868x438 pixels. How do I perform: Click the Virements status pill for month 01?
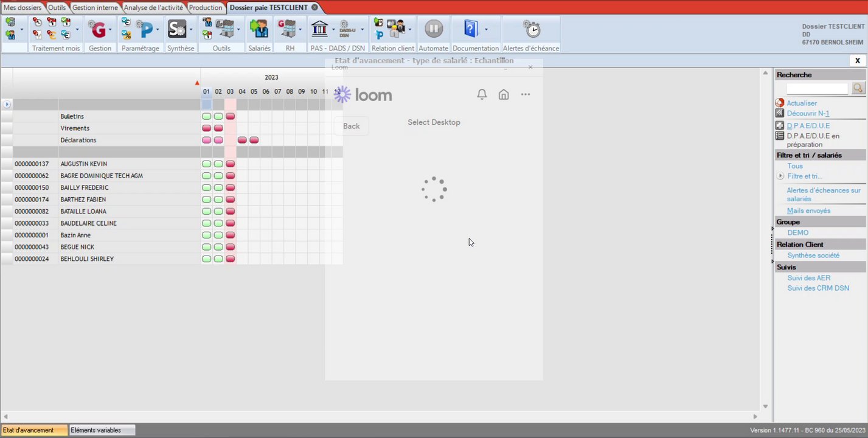pyautogui.click(x=206, y=128)
